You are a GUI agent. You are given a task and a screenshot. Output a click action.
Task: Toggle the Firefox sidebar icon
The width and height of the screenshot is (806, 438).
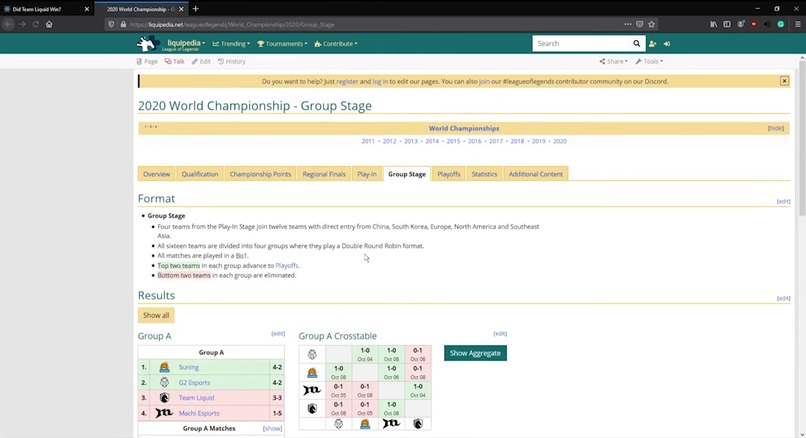point(727,24)
